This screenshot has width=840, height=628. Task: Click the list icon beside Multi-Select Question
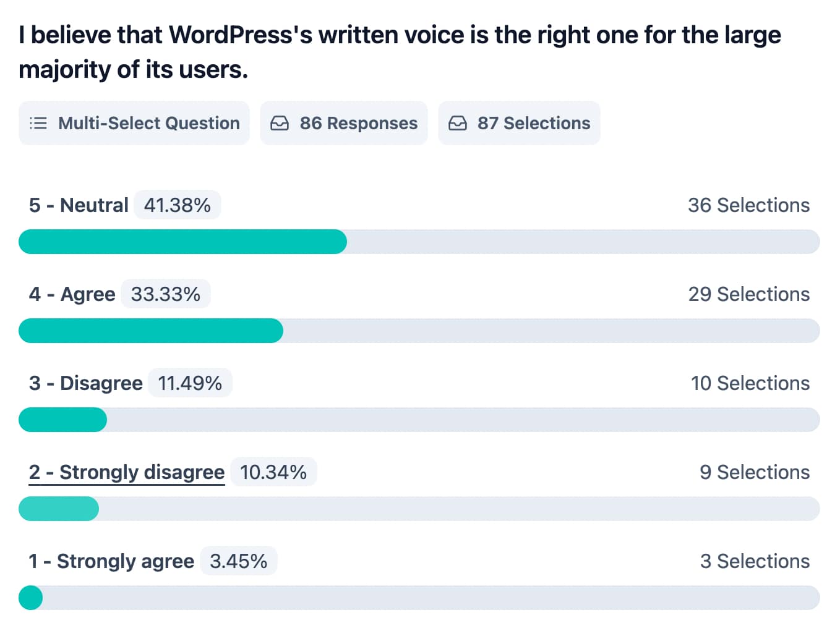(x=38, y=123)
